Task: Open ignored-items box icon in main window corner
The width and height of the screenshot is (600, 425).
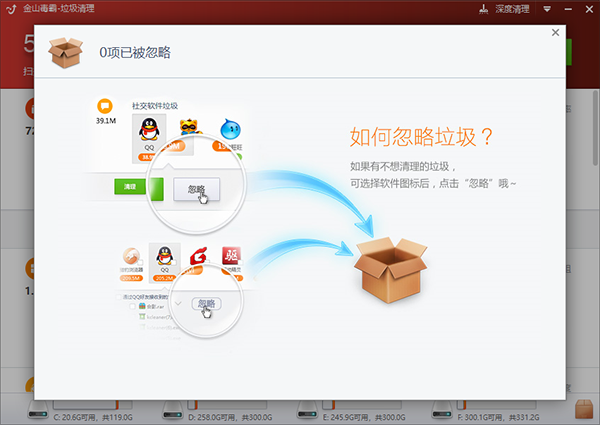Action: 584,409
